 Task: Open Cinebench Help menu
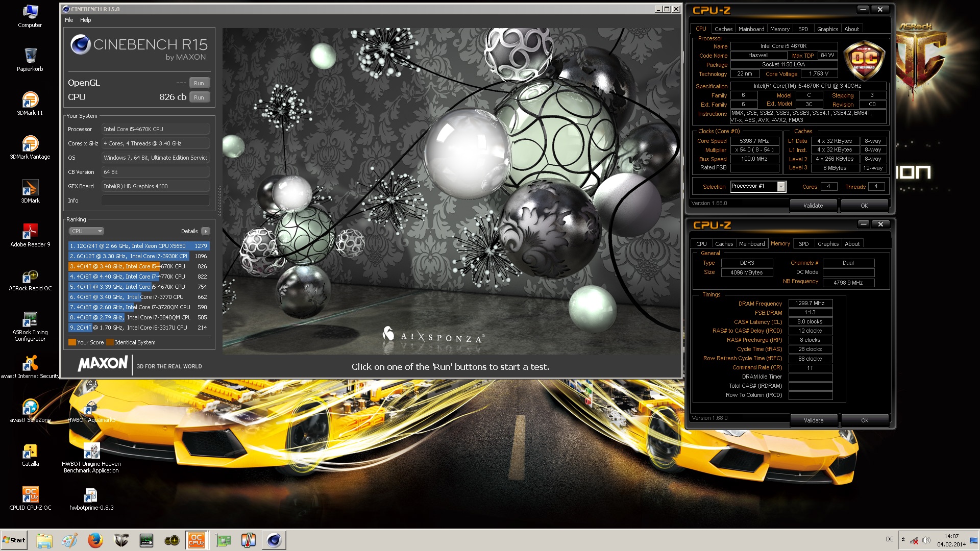[85, 20]
